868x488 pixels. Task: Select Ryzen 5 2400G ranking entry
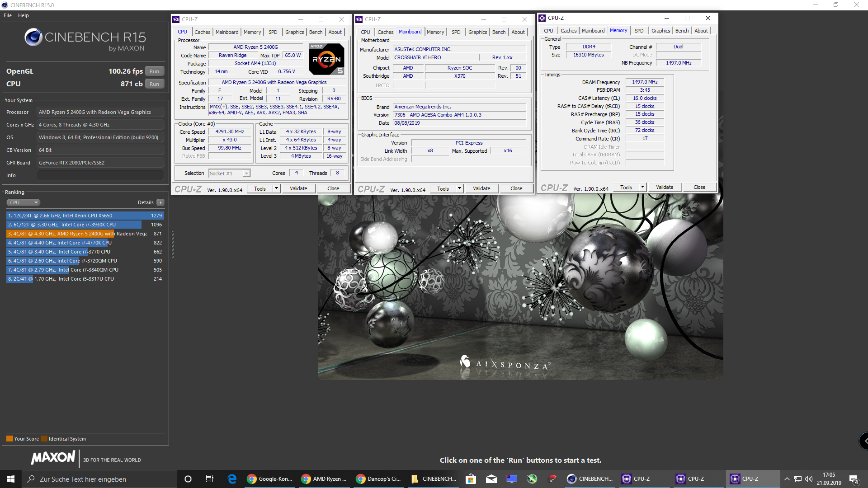click(85, 234)
